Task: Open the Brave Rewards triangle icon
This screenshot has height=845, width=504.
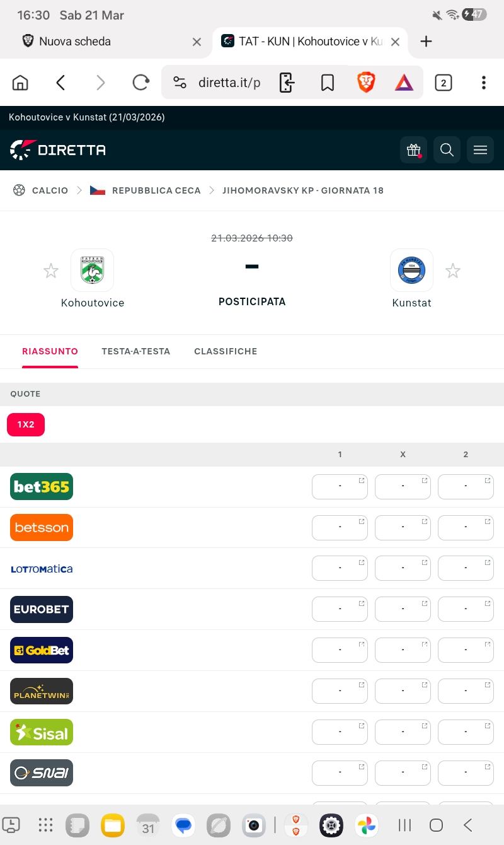Action: click(x=404, y=83)
